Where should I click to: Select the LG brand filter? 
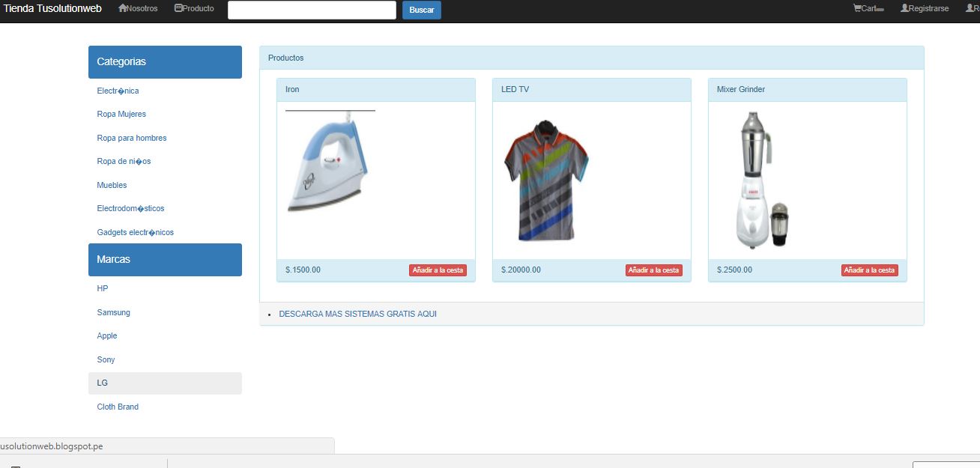103,383
